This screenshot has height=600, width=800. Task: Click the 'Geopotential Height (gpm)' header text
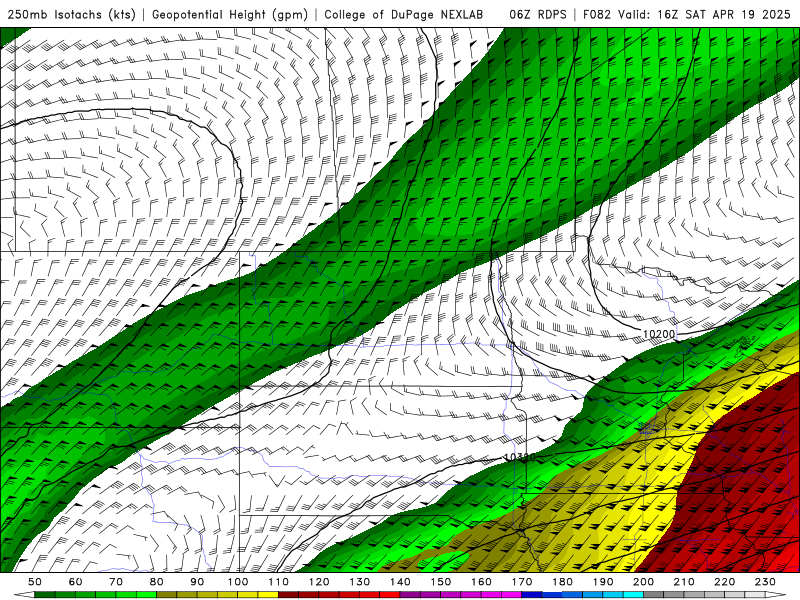click(230, 15)
